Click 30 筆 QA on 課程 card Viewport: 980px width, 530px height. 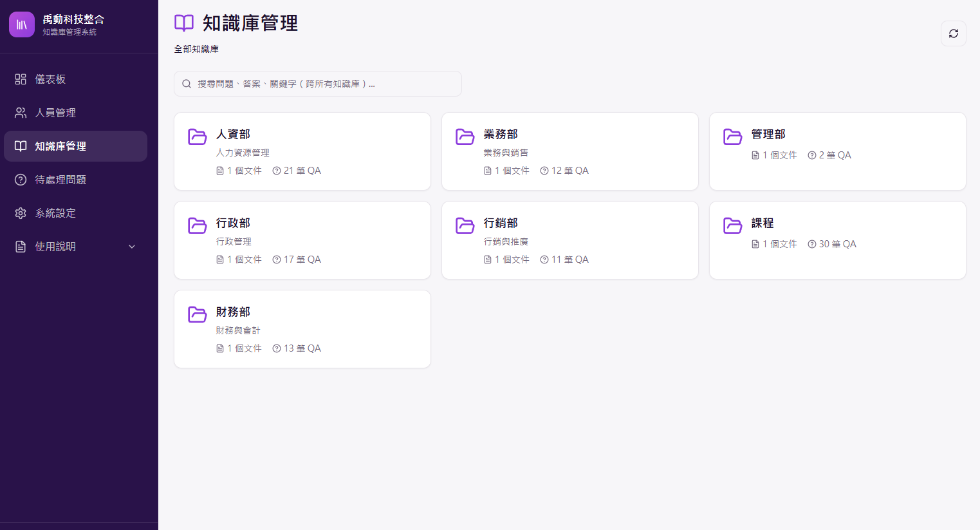pyautogui.click(x=832, y=244)
